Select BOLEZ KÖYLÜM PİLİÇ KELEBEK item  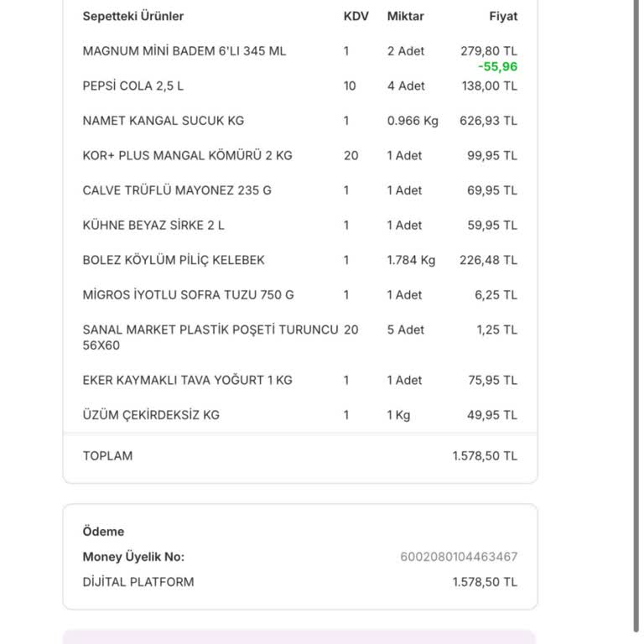174,261
